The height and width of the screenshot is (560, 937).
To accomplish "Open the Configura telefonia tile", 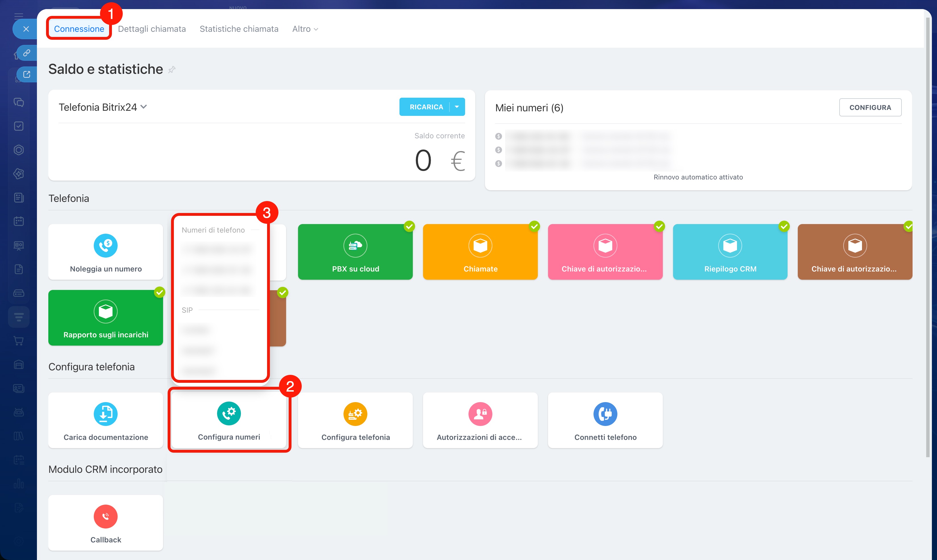I will [355, 420].
